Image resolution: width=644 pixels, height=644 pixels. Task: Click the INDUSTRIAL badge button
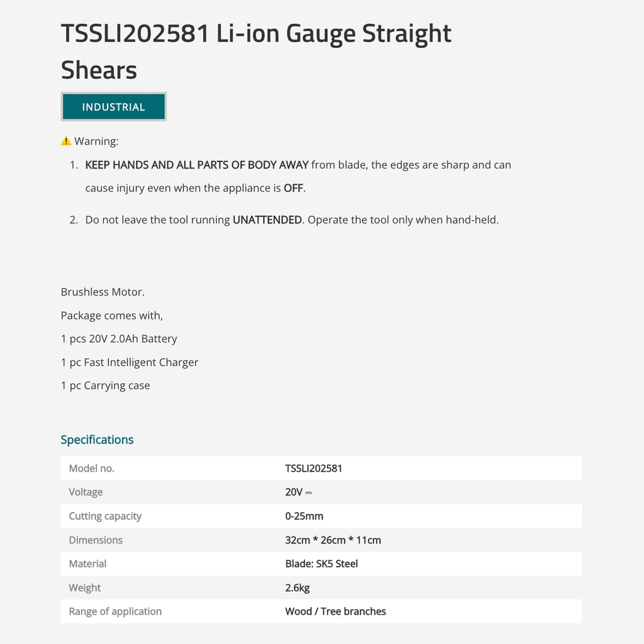pos(114,107)
